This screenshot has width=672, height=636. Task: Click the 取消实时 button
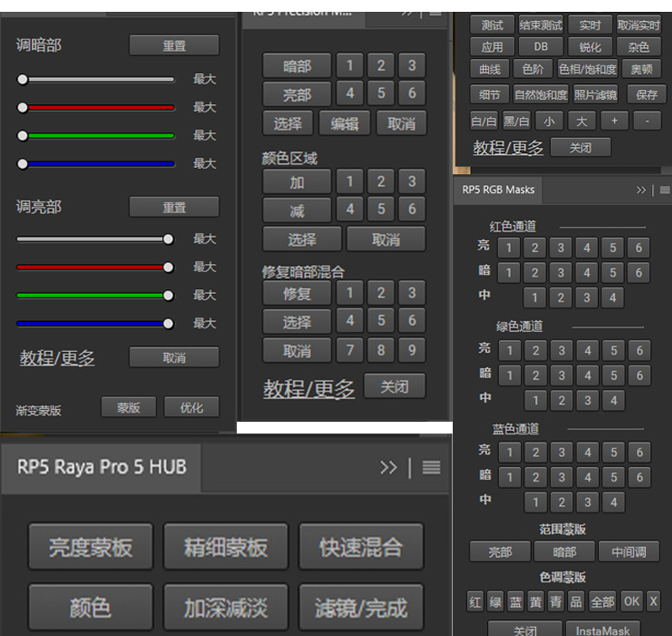tap(638, 25)
